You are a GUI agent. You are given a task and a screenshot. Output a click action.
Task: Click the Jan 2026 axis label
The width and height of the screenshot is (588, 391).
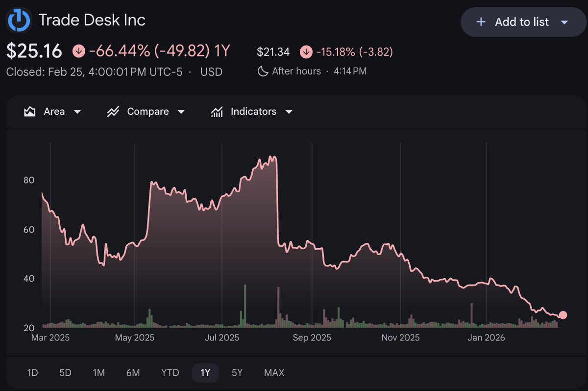[x=486, y=338]
